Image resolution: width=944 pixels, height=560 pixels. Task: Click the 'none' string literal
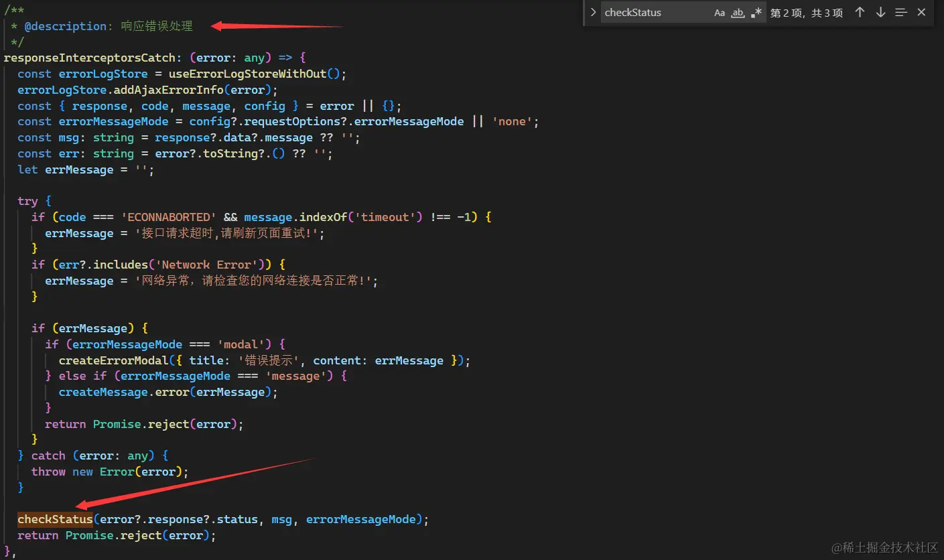tap(513, 121)
